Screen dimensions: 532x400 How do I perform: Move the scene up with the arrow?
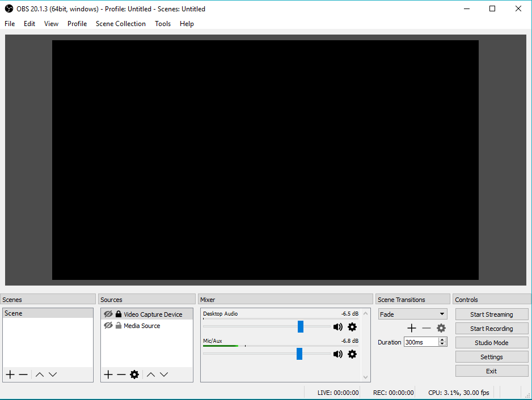click(x=40, y=375)
